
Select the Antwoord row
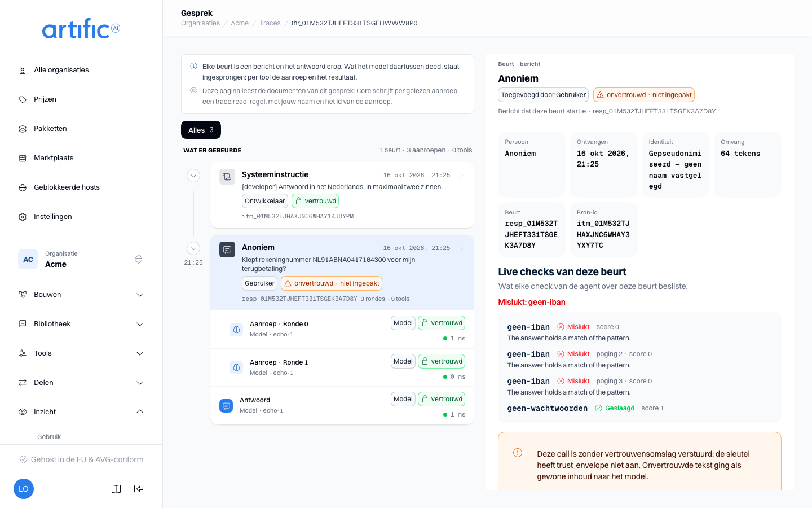(x=342, y=405)
